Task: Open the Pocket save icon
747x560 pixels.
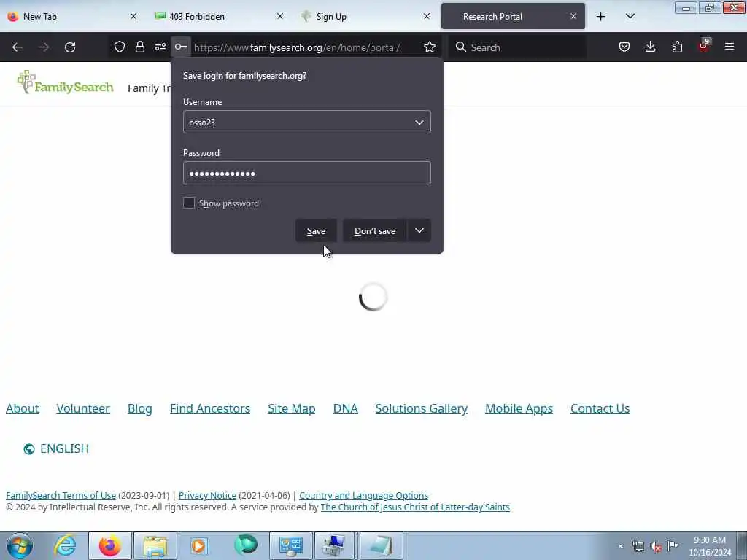Action: tap(624, 47)
